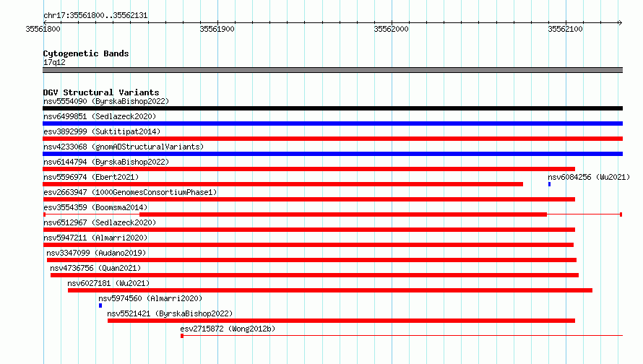Select the red nsv3347099 variant bar
This screenshot has height=364, width=643.
[311, 260]
